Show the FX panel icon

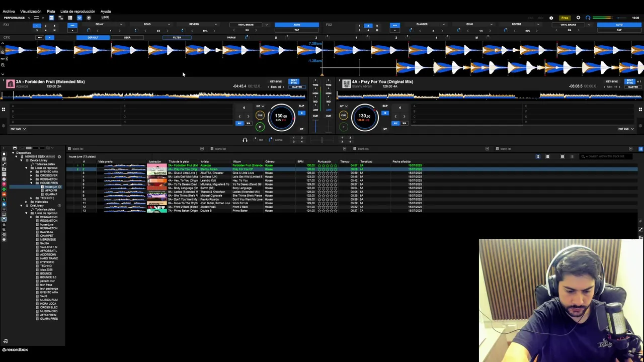click(x=51, y=18)
